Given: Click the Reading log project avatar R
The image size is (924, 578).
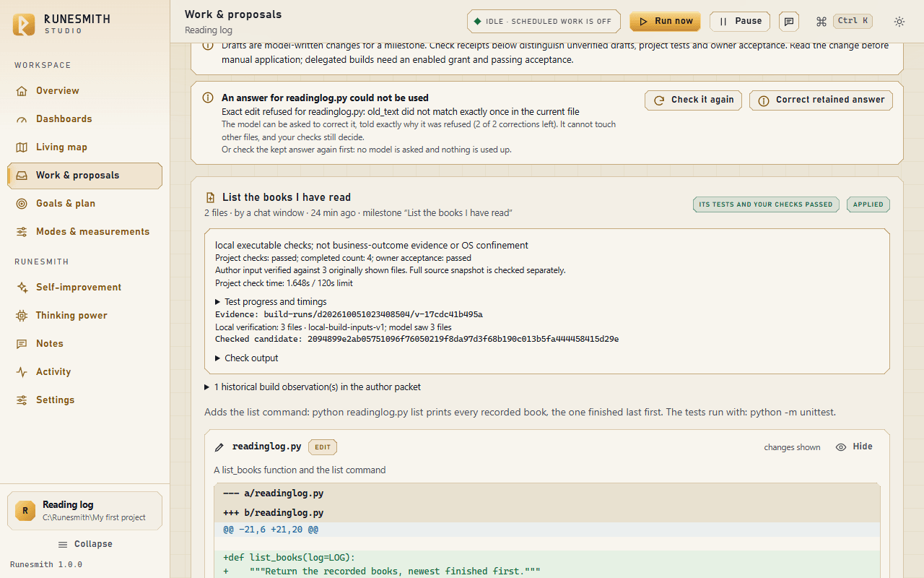Looking at the screenshot, I should [25, 511].
